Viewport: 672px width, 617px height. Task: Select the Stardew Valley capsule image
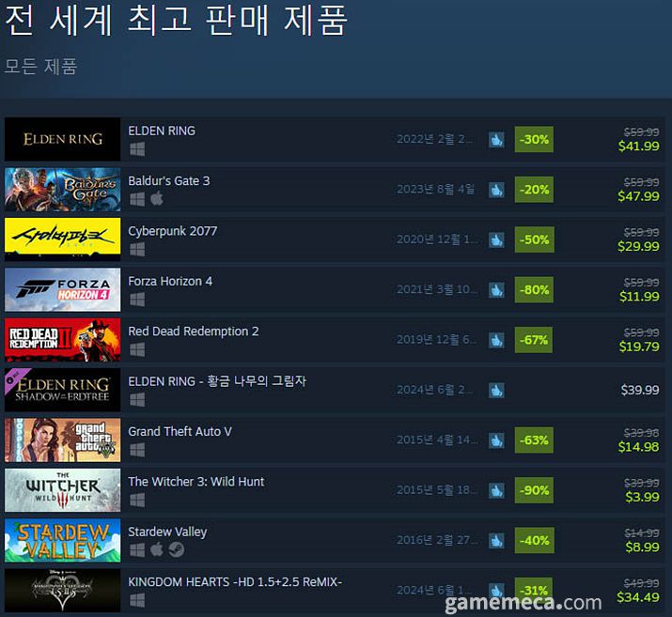pyautogui.click(x=63, y=540)
